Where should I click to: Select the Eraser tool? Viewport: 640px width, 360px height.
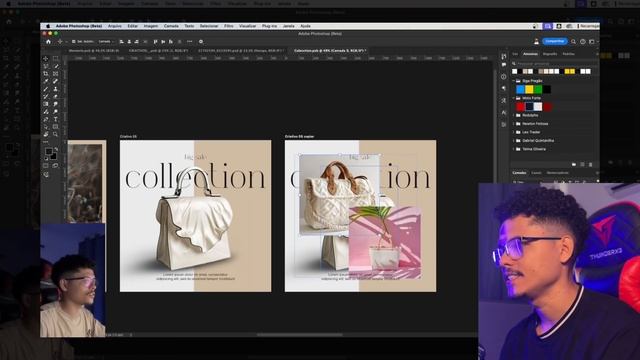click(56, 96)
